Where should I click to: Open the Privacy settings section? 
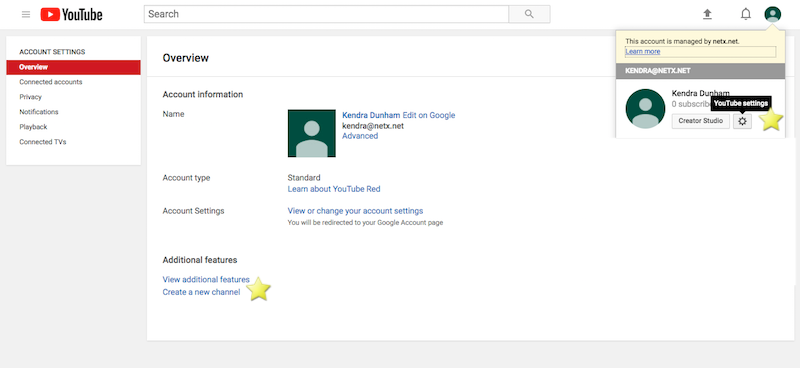[31, 97]
